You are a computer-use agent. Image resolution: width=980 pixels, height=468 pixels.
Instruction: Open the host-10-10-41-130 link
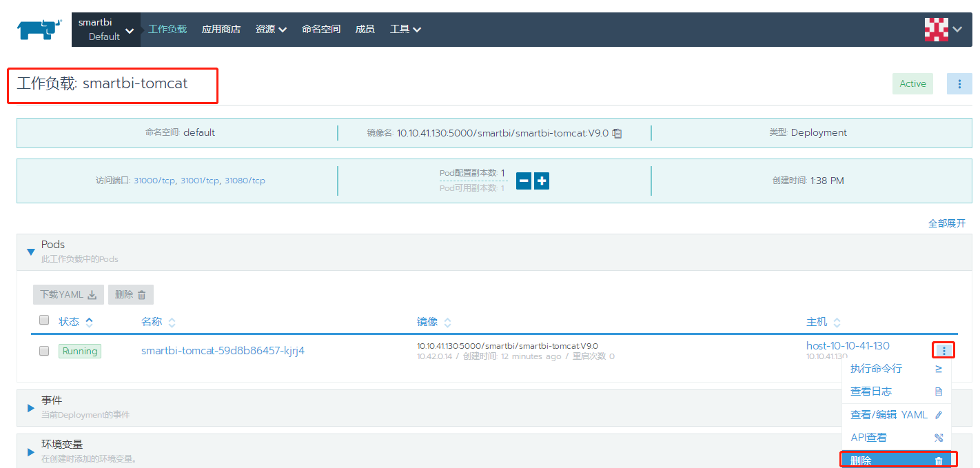[848, 345]
